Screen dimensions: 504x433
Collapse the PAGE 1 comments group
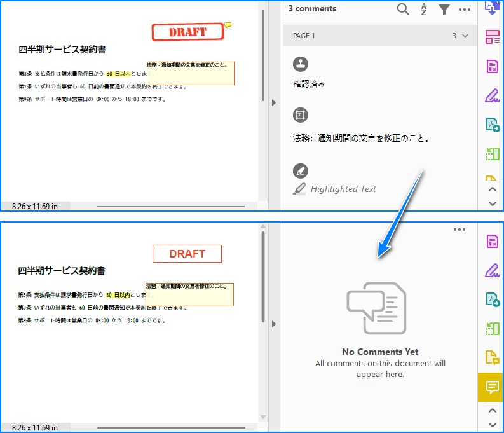(x=465, y=36)
